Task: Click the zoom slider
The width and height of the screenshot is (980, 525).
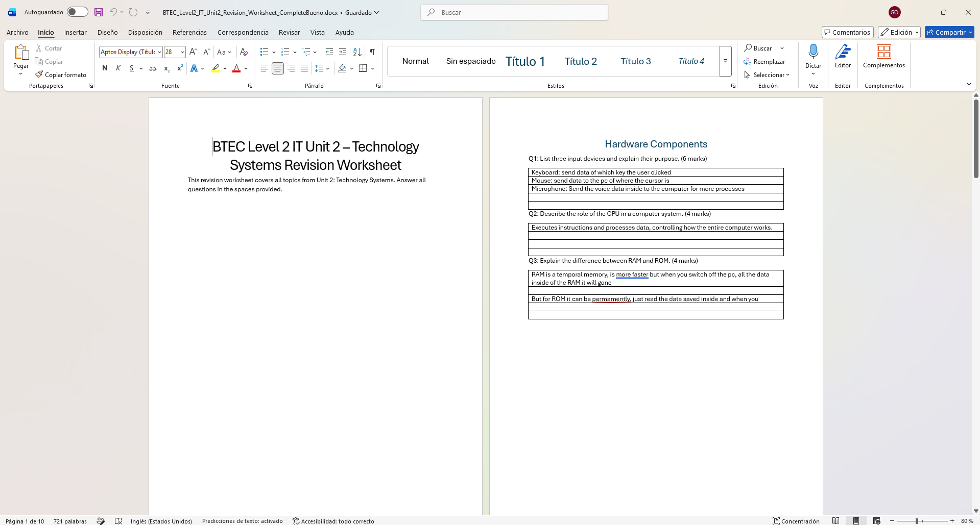Action: (x=921, y=521)
